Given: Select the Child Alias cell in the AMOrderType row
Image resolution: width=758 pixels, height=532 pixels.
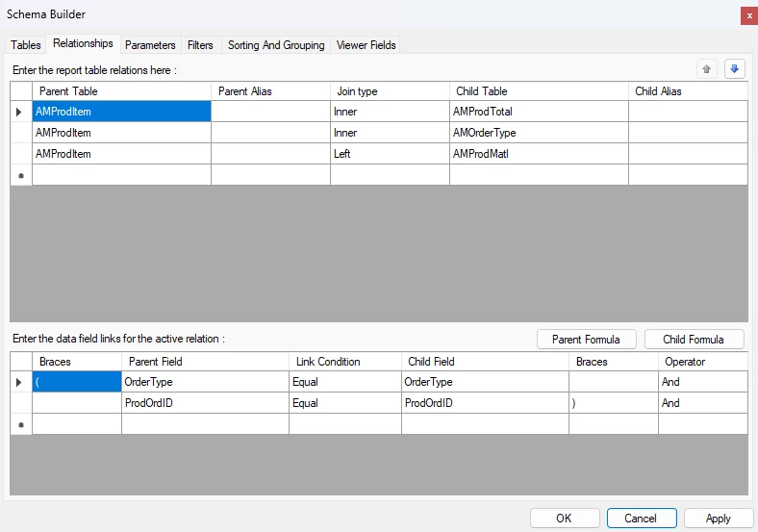Looking at the screenshot, I should (x=689, y=133).
